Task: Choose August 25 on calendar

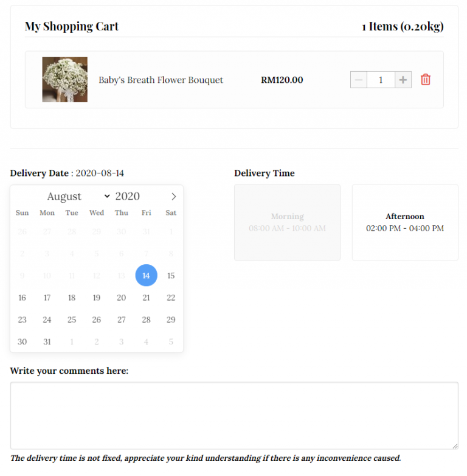Action: 72,320
